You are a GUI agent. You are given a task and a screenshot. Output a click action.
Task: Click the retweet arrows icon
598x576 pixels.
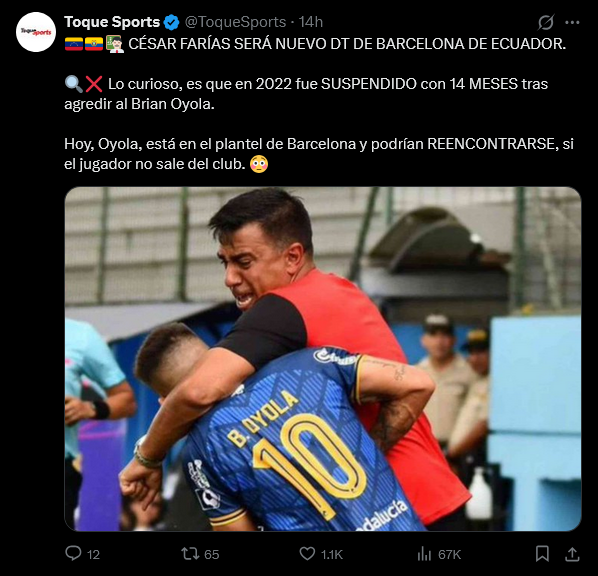click(190, 553)
